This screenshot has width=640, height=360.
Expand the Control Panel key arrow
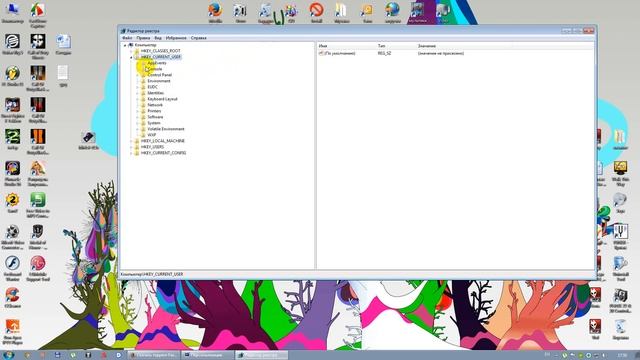tap(138, 75)
